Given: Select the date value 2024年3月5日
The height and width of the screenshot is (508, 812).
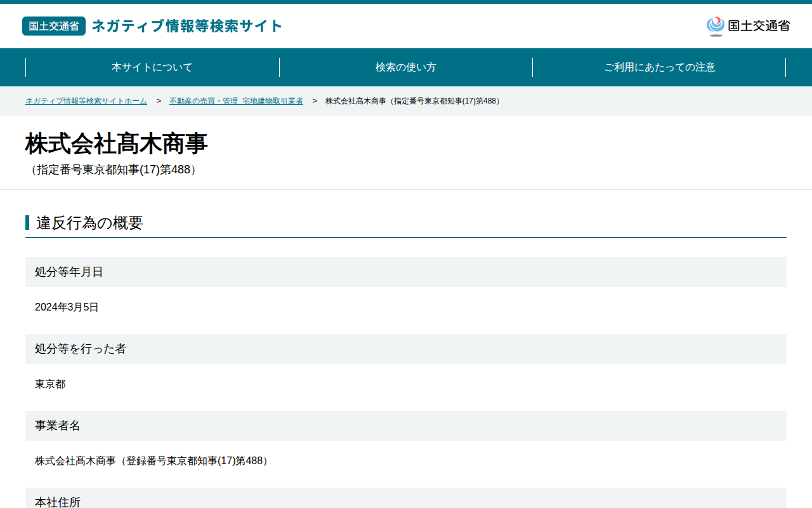Looking at the screenshot, I should [67, 307].
